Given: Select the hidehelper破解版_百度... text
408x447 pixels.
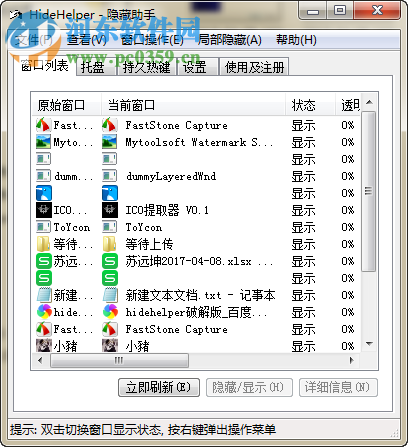Looking at the screenshot, I should [x=196, y=312].
